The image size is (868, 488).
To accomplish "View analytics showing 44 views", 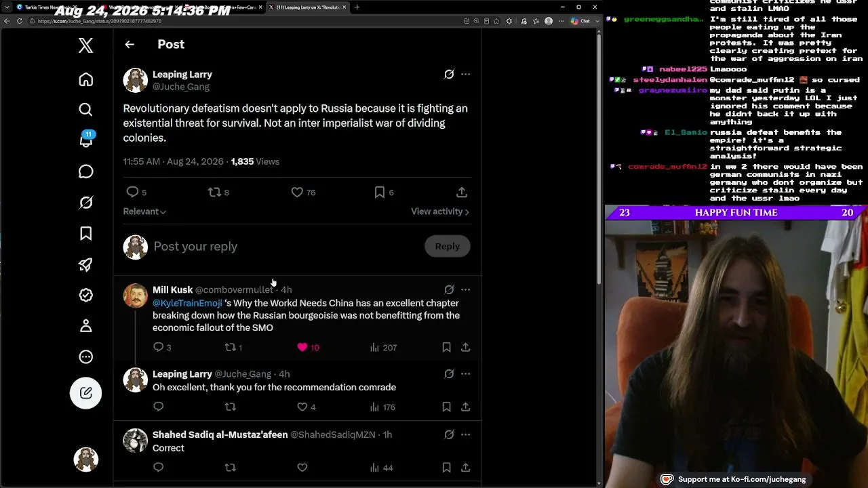I will (381, 468).
